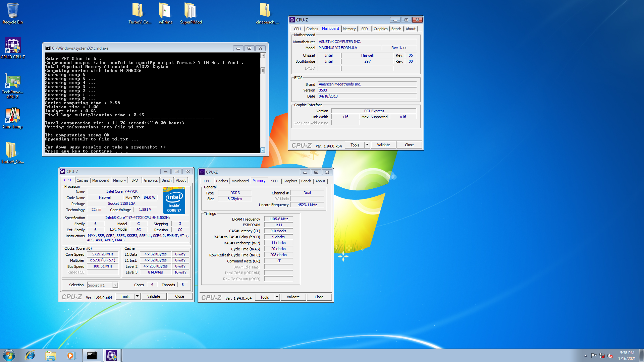Click the Windows Start orb
Screen dimensions: 644x362
(x=9, y=355)
